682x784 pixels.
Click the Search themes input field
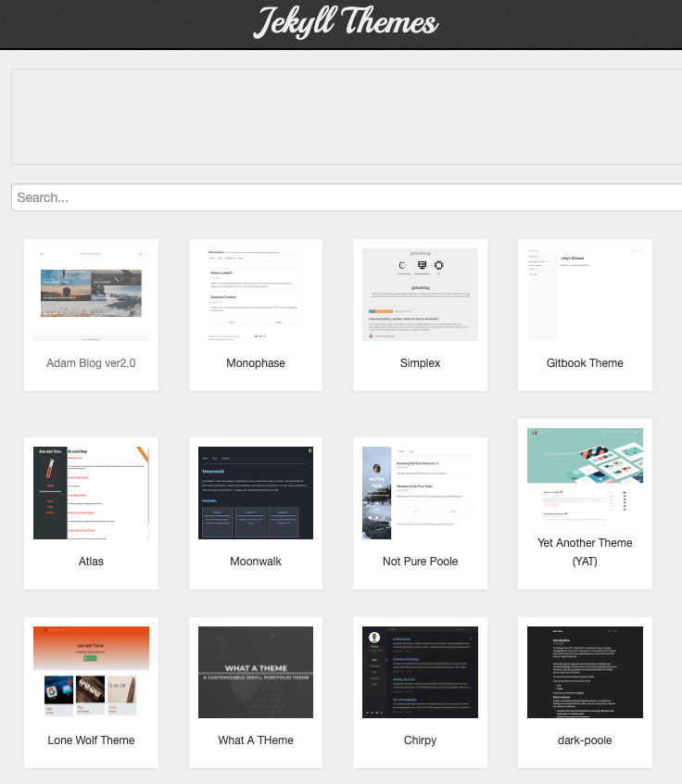point(347,197)
